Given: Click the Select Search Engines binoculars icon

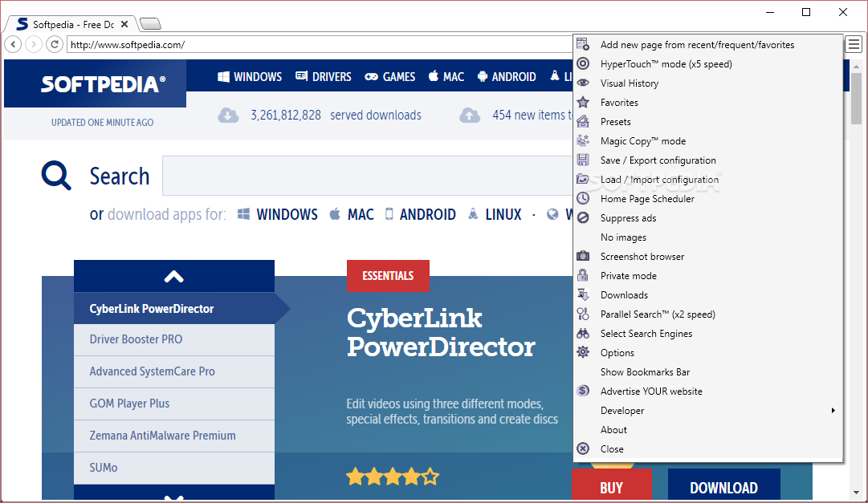Looking at the screenshot, I should pyautogui.click(x=583, y=333).
